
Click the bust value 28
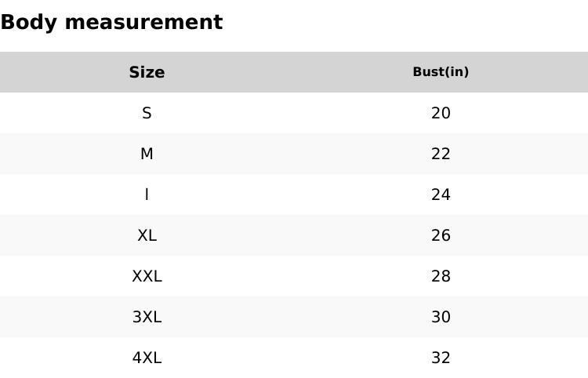tap(441, 276)
